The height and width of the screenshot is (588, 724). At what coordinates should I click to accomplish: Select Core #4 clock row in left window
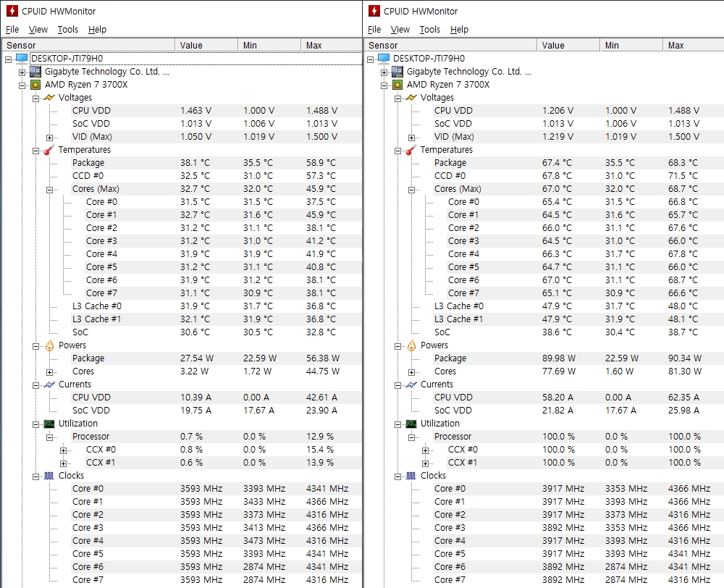(x=216, y=541)
